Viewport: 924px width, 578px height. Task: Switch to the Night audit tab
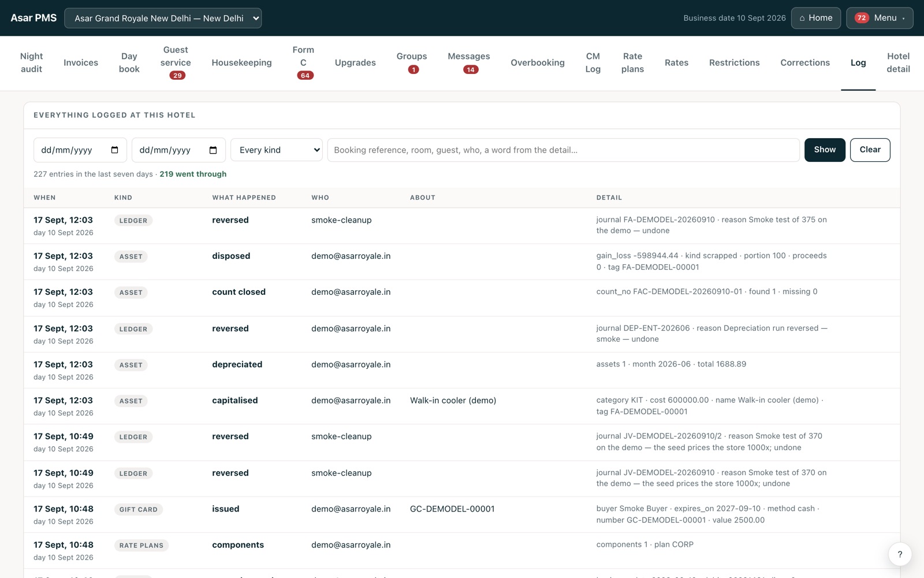point(31,62)
